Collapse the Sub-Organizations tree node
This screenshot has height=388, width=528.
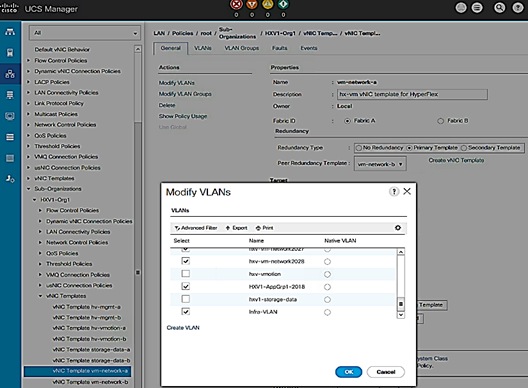29,189
